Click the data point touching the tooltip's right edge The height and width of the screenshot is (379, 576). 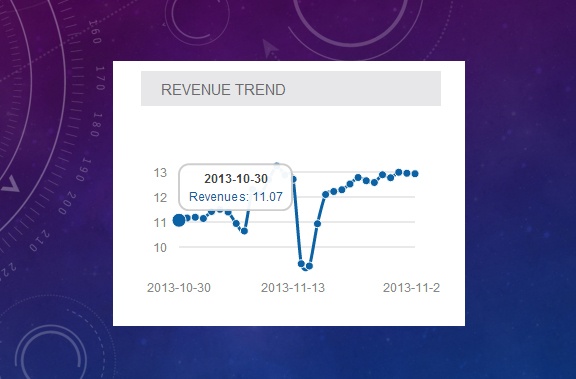coord(294,179)
